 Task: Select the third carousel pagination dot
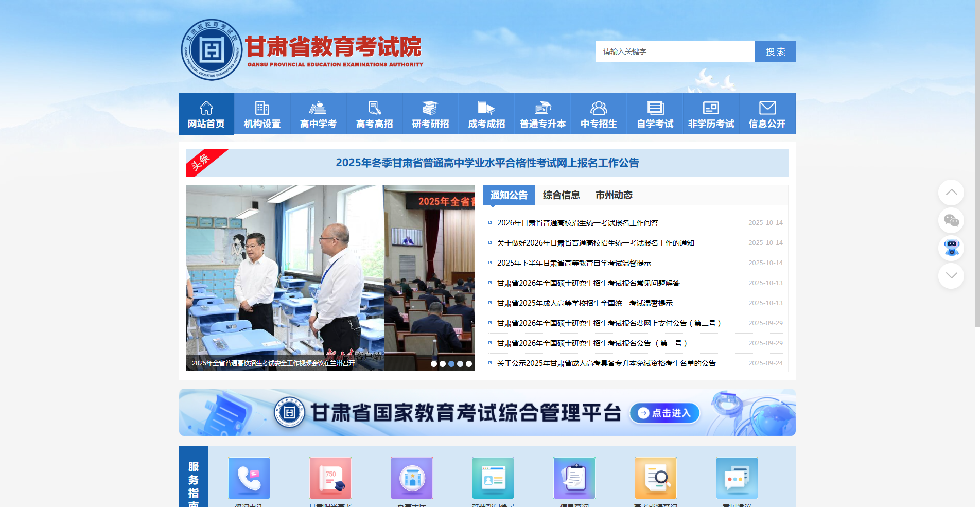[451, 364]
